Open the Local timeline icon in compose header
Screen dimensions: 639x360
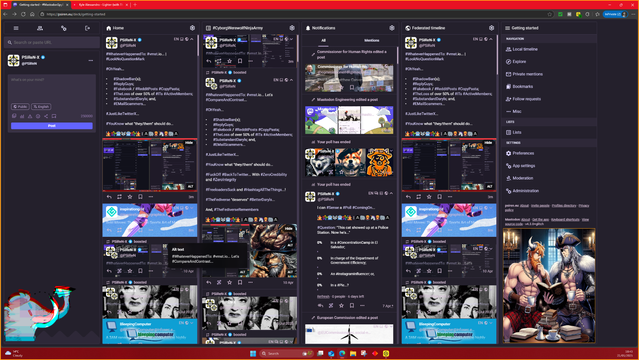click(x=40, y=28)
